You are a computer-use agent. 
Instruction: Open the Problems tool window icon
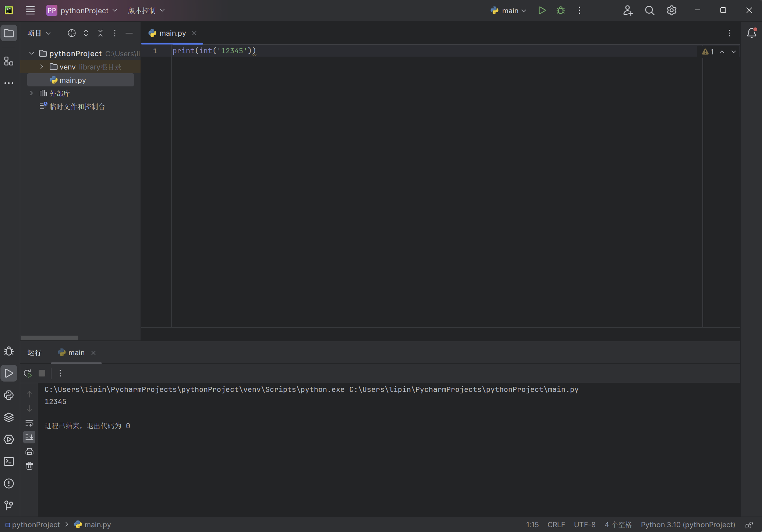click(x=9, y=483)
